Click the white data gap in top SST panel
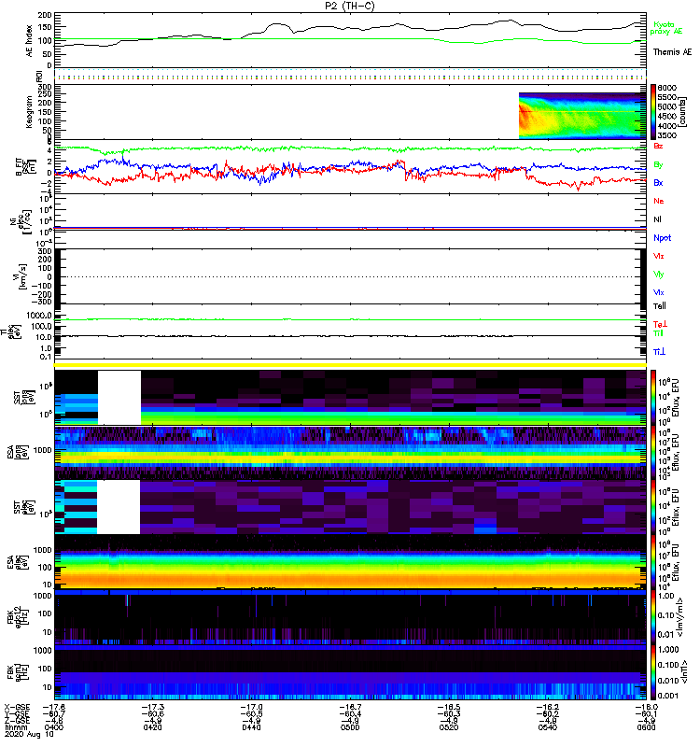 119,397
